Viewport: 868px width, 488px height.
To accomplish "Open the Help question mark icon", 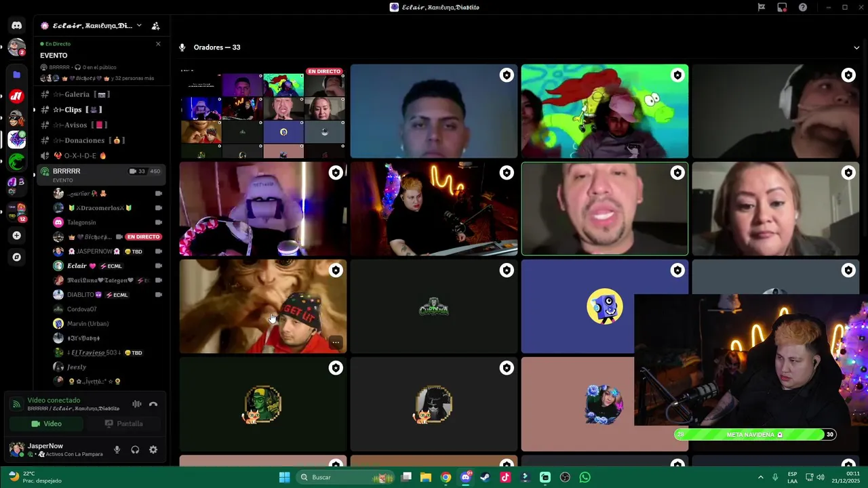I will click(803, 7).
